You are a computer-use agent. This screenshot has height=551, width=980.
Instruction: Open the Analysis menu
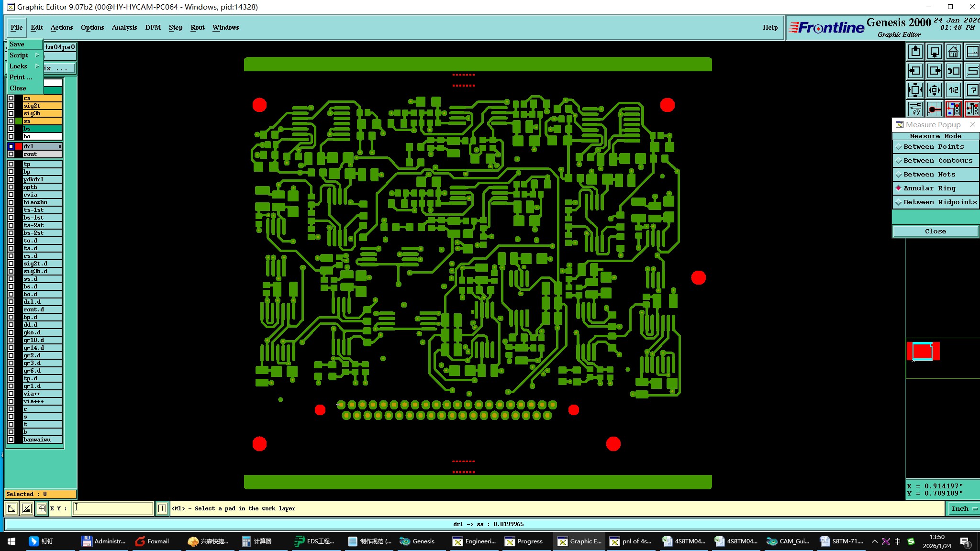point(124,27)
